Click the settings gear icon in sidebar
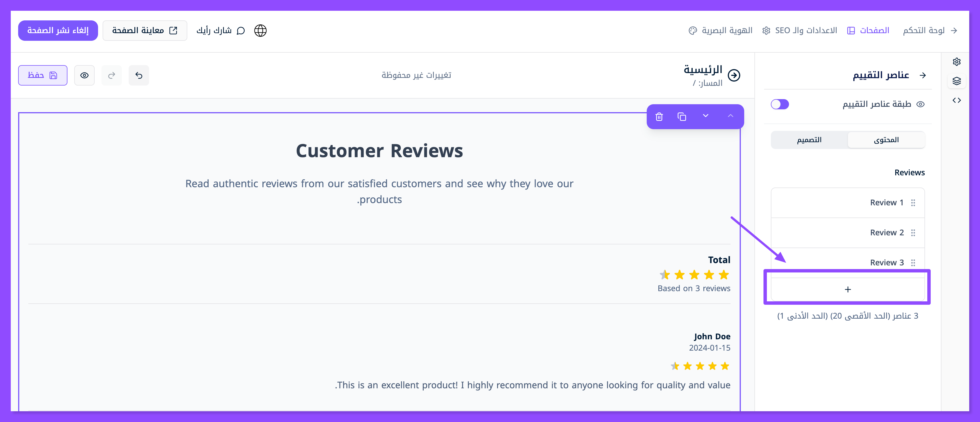Image resolution: width=980 pixels, height=422 pixels. click(x=956, y=61)
